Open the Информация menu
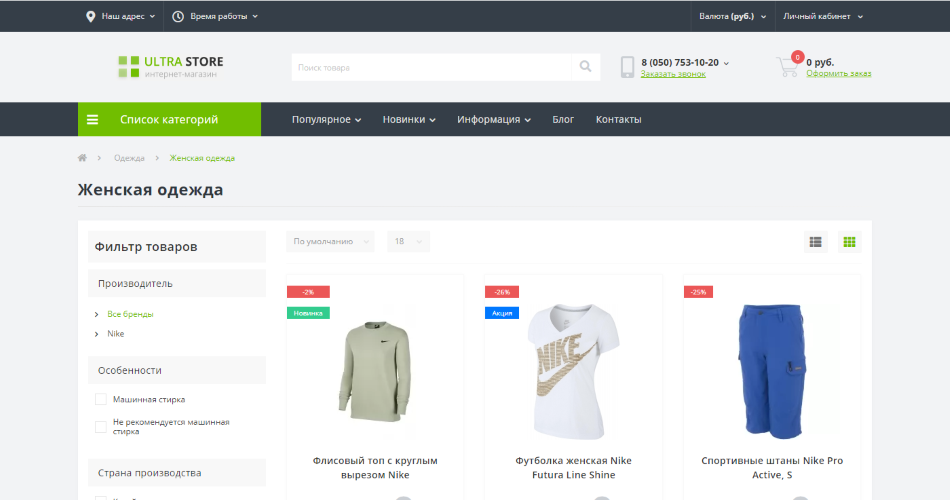The image size is (950, 500). click(x=494, y=119)
